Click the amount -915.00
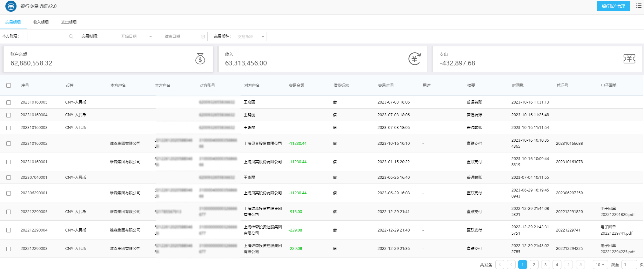The image size is (644, 275). point(295,212)
